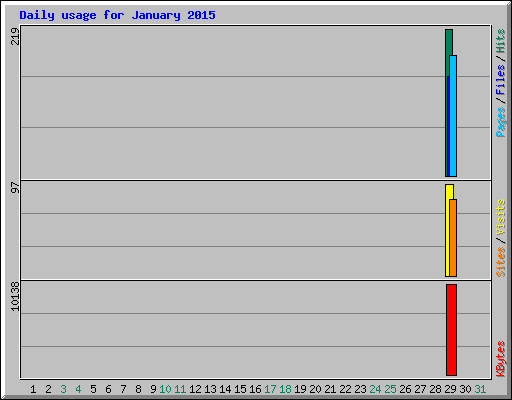Click day label '2' on the axis
Image resolution: width=512 pixels, height=400 pixels.
pyautogui.click(x=48, y=389)
